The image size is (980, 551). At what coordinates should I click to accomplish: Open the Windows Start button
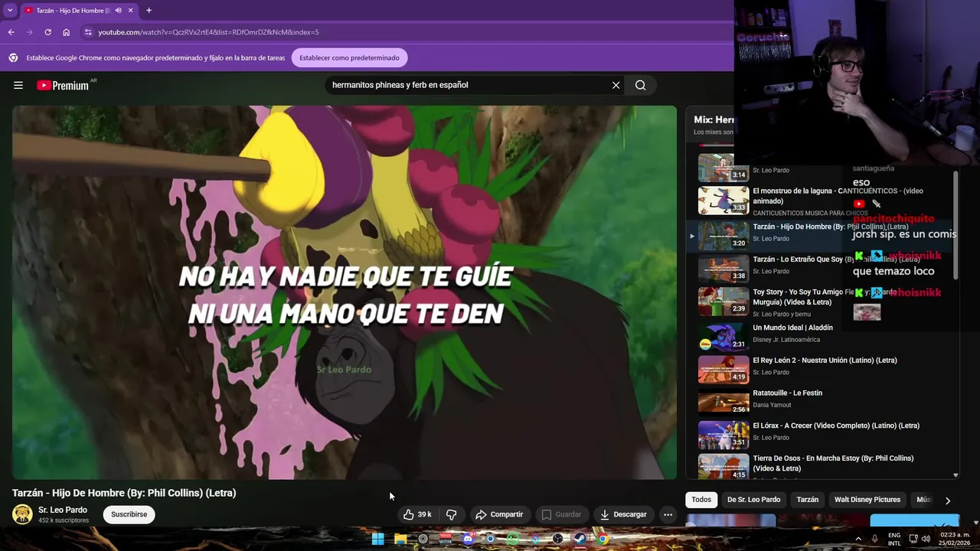tap(377, 539)
